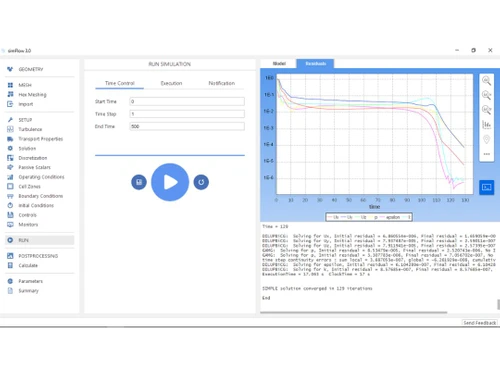Click the Ux entry in the plot legend
Screen dimensions: 500x375
coord(333,217)
